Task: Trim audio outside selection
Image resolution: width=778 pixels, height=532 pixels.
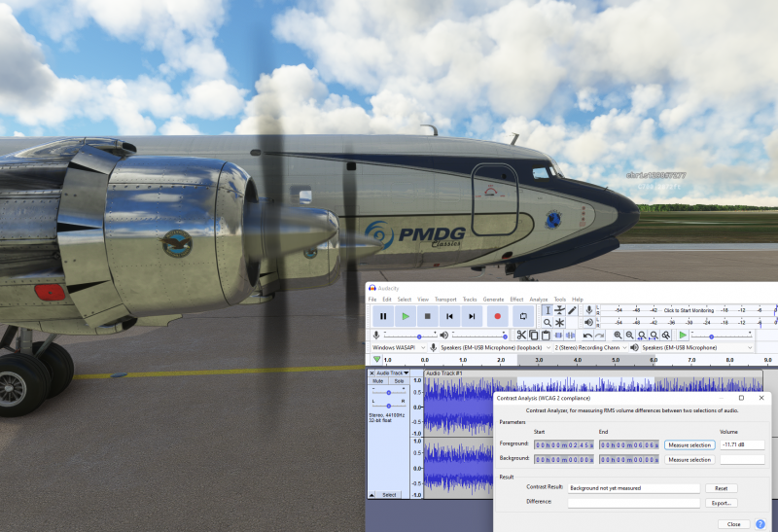Action: coord(558,336)
